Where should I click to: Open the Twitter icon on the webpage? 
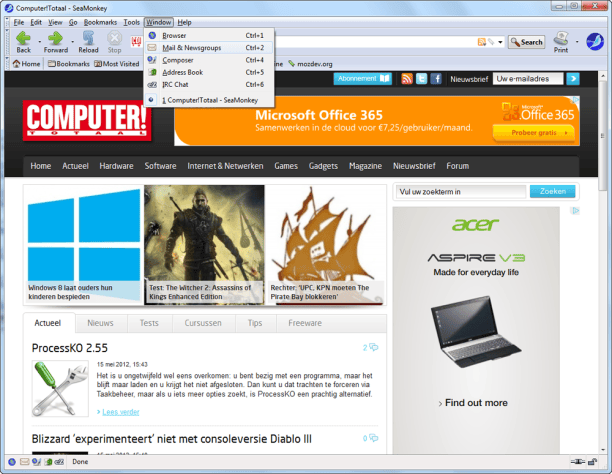pos(422,79)
